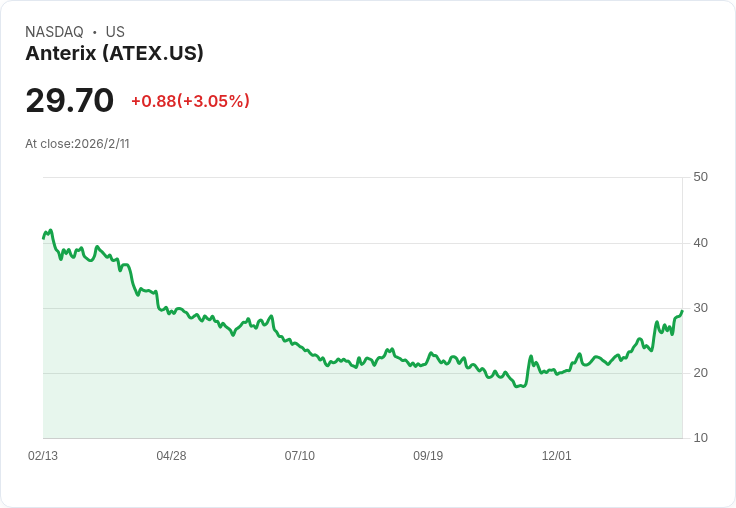Viewport: 736px width, 508px height.
Task: Click the 30 value on price axis
Action: tap(700, 307)
